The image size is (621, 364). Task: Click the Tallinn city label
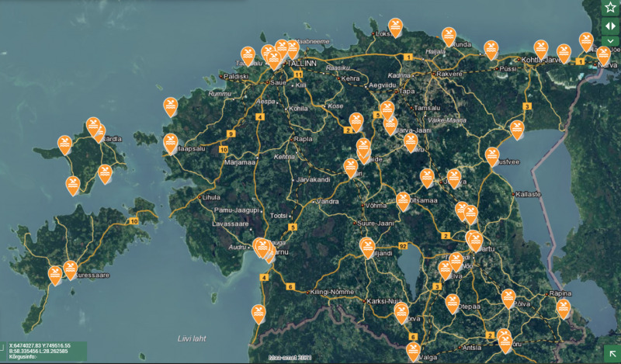click(302, 62)
